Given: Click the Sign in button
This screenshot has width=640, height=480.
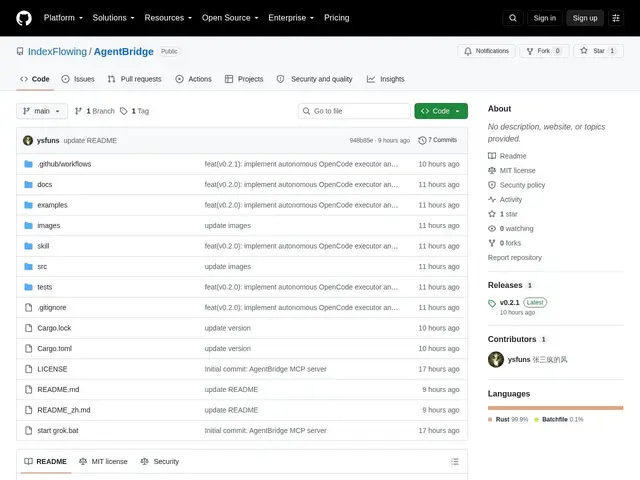Looking at the screenshot, I should pos(544,18).
